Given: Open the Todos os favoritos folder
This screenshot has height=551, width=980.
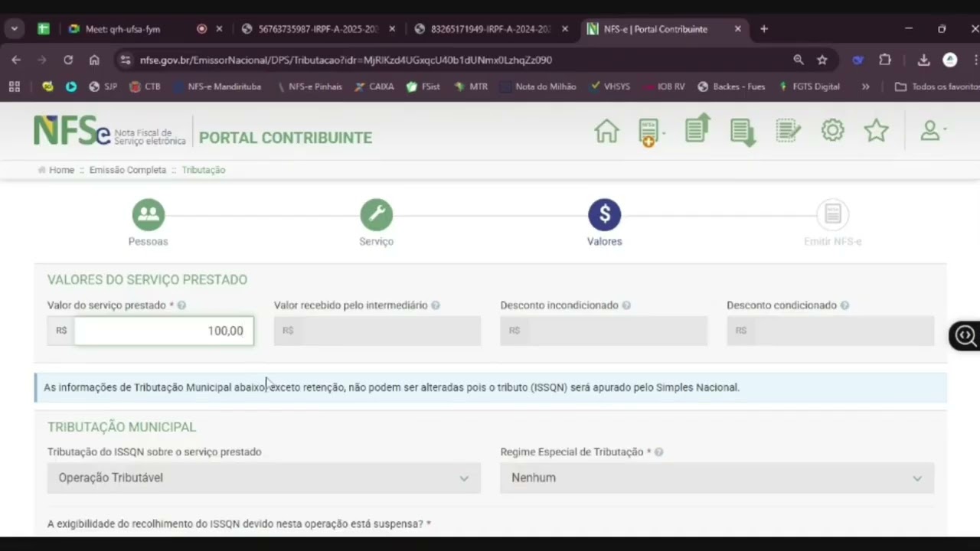Looking at the screenshot, I should click(x=937, y=86).
